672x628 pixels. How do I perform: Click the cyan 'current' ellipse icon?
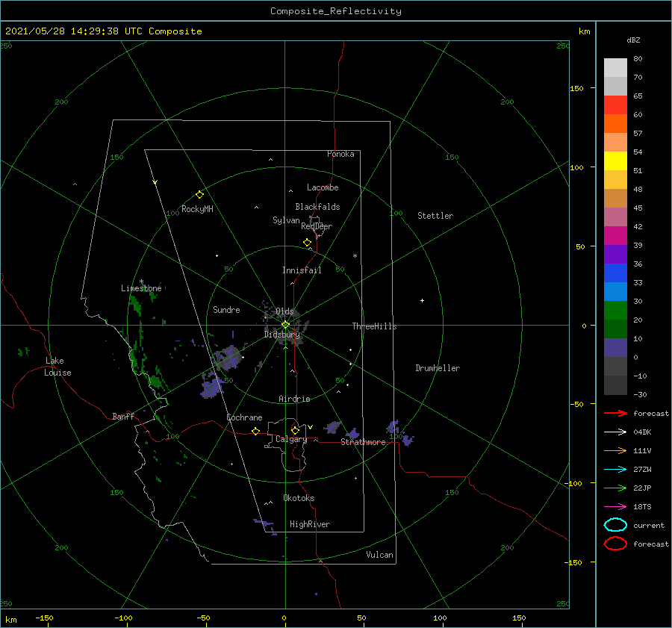coord(615,525)
